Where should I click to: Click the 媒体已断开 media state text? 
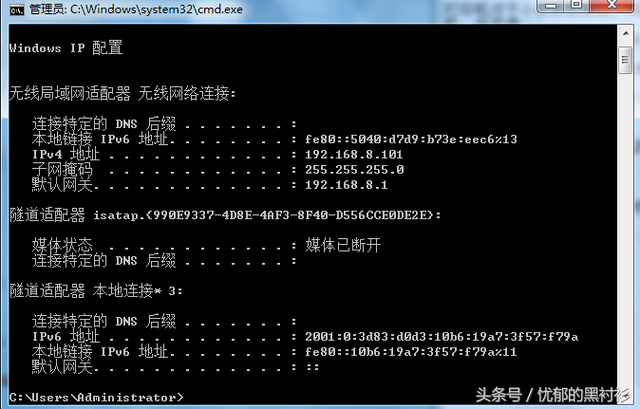pyautogui.click(x=343, y=245)
